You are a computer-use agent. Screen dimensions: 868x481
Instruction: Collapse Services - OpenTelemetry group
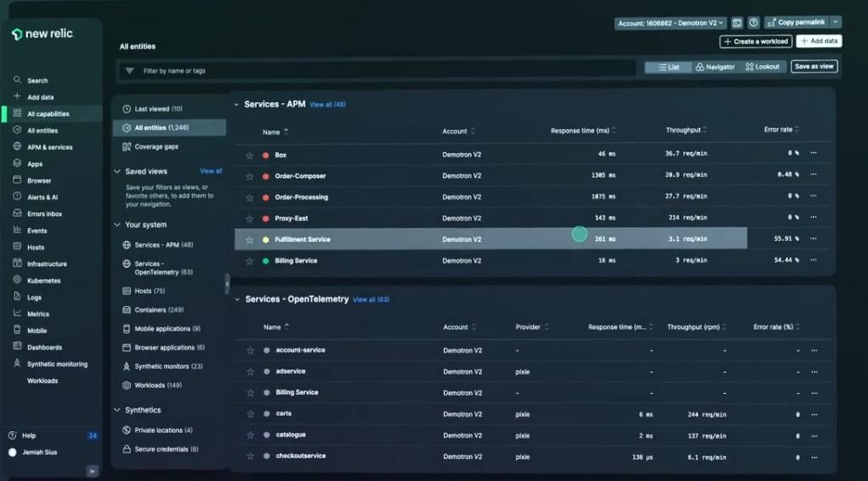(x=237, y=299)
